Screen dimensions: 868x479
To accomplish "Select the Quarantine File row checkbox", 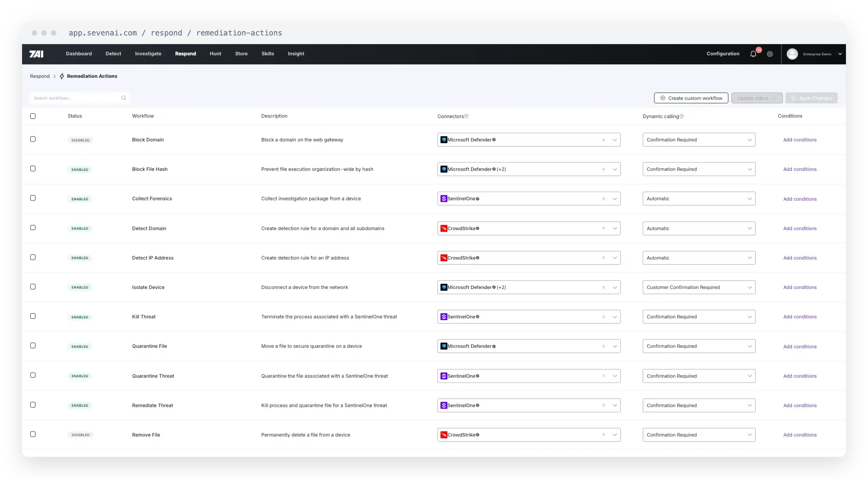I will [x=33, y=345].
